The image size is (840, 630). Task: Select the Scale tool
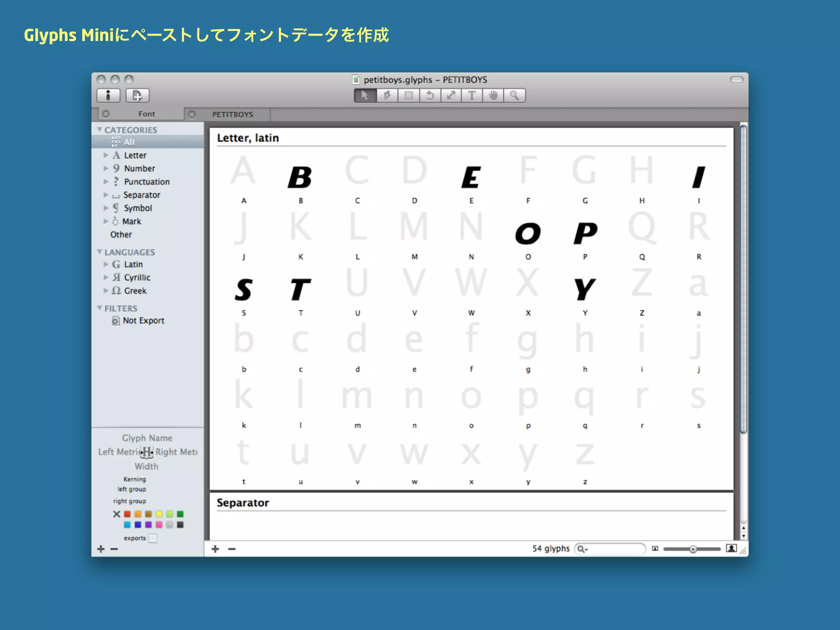[451, 96]
